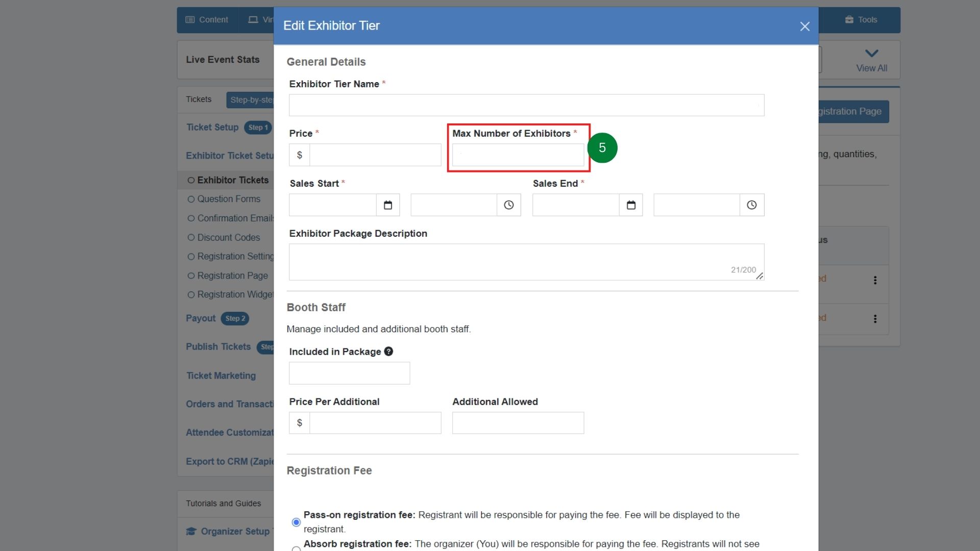Select Exhibitor Tickets in the sidebar
The height and width of the screenshot is (551, 980).
tap(232, 180)
